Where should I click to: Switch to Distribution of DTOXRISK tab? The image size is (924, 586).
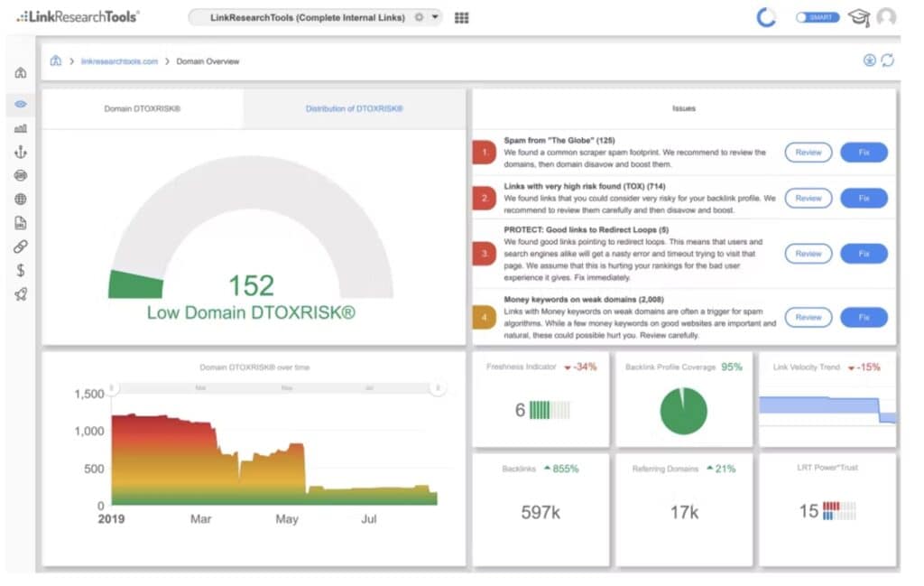354,108
